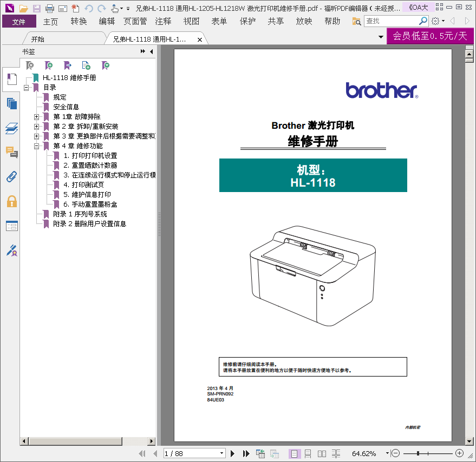Jump to the first page
The height and width of the screenshot is (462, 476).
(x=142, y=453)
